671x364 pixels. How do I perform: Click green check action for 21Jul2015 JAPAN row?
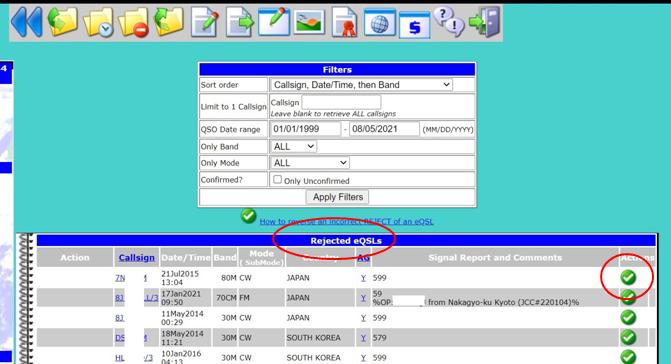[x=628, y=278]
